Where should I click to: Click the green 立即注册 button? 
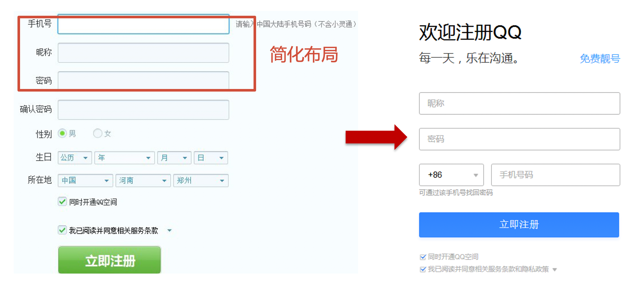(109, 260)
